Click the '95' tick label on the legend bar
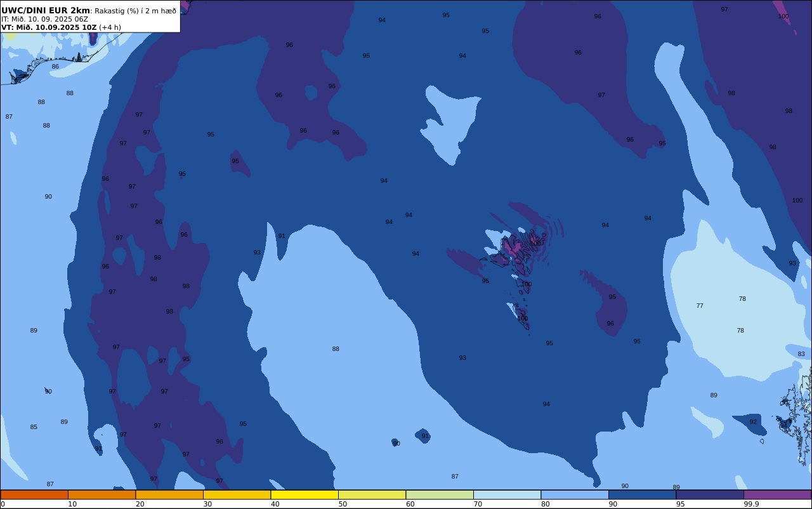 (680, 504)
